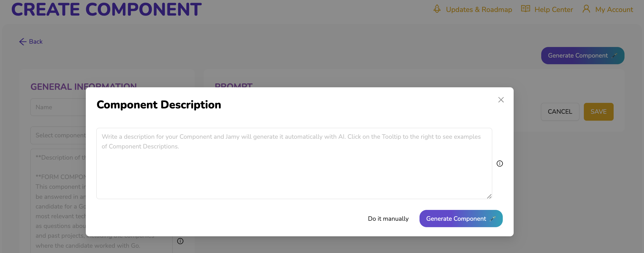This screenshot has width=644, height=253.
Task: Click the book icon beside Help Center
Action: click(x=525, y=9)
